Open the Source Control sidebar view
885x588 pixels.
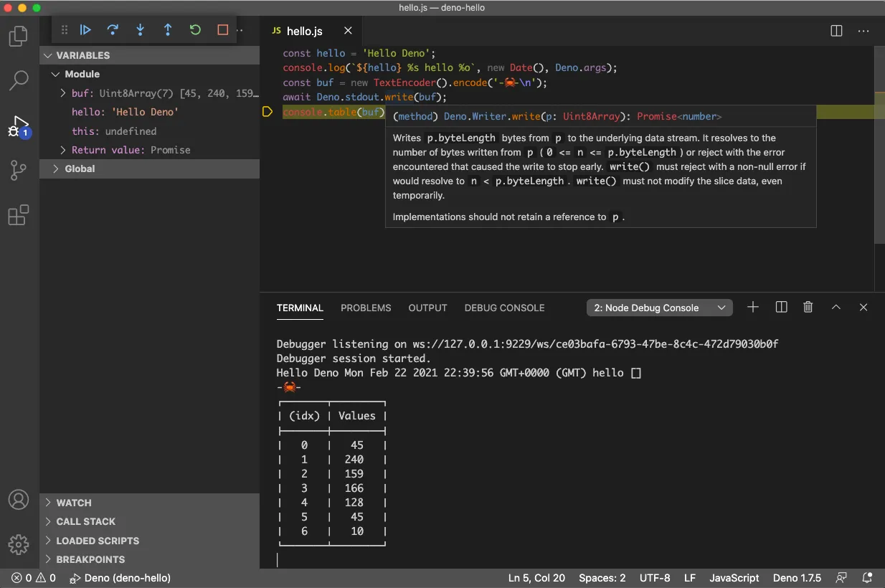(x=18, y=170)
